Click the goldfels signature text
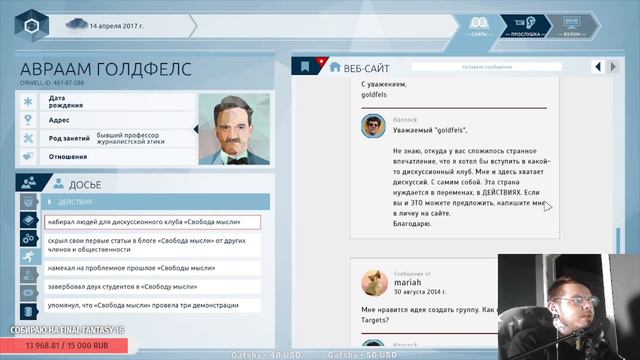640x360 pixels. [x=373, y=95]
